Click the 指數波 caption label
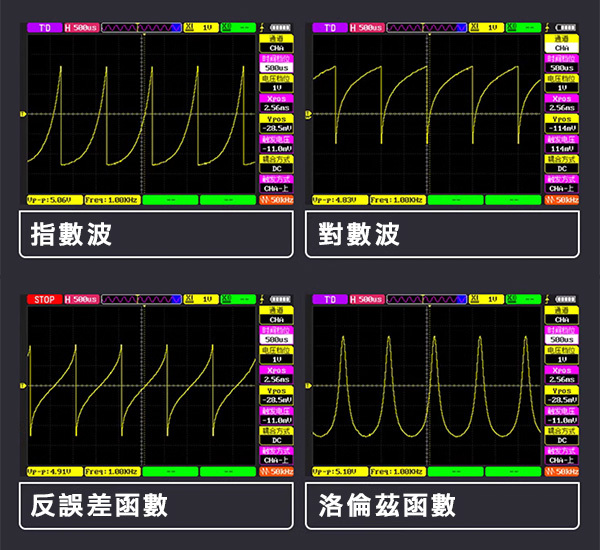 tap(72, 235)
